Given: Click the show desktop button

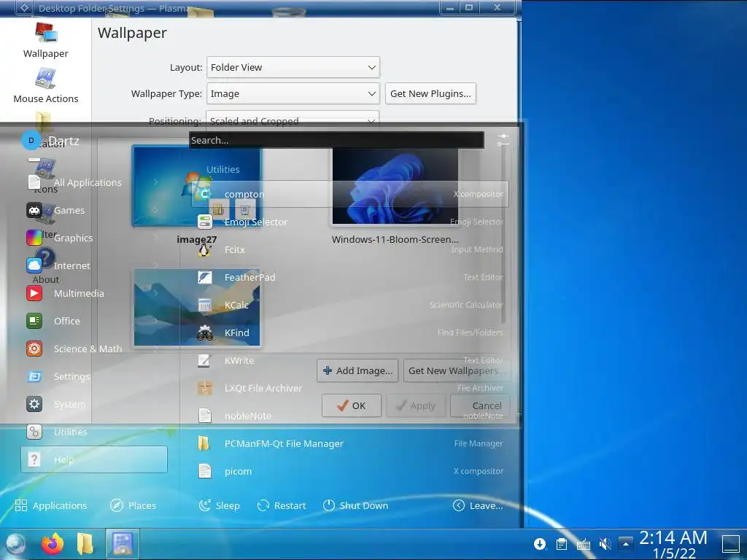Looking at the screenshot, I should point(731,544).
